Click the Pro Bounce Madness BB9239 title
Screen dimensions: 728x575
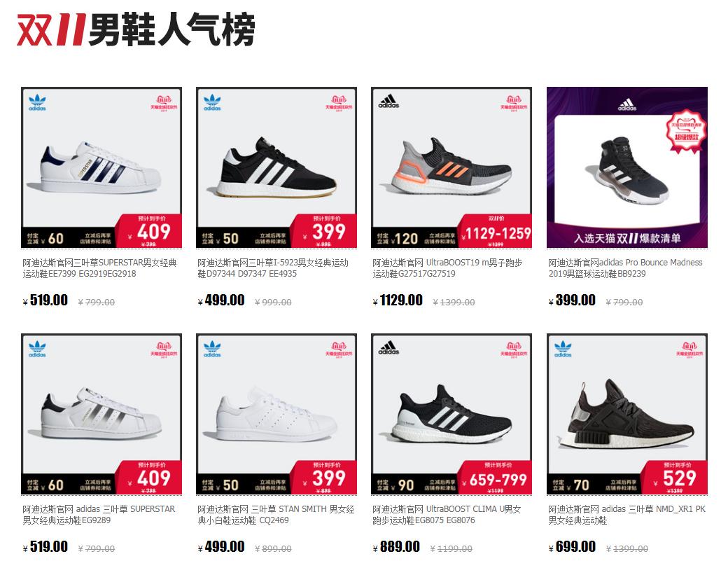tap(625, 268)
